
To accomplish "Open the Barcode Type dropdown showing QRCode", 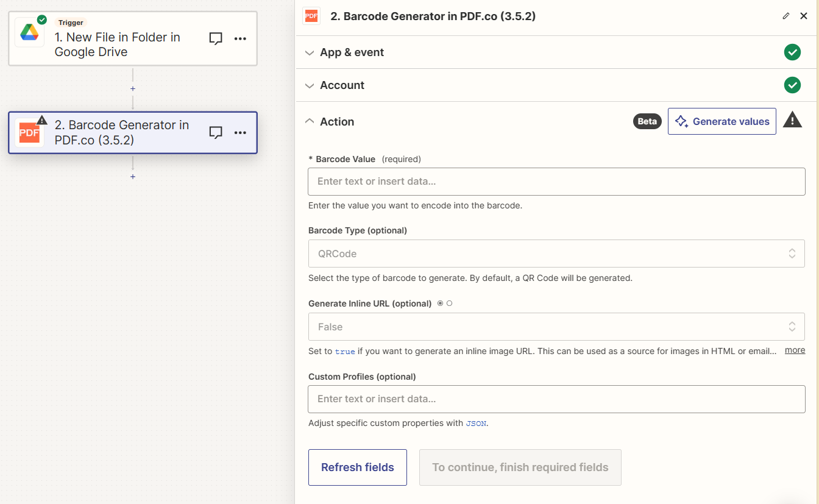I will tap(556, 253).
